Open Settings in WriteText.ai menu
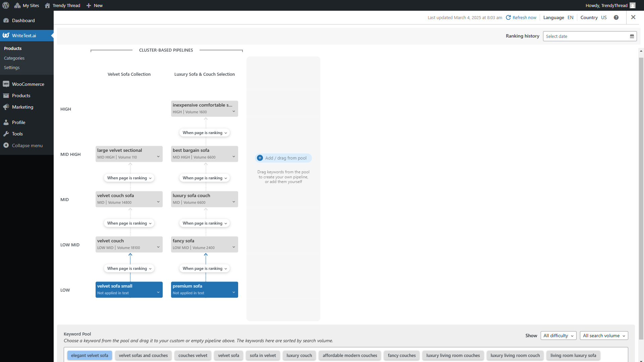 (12, 67)
